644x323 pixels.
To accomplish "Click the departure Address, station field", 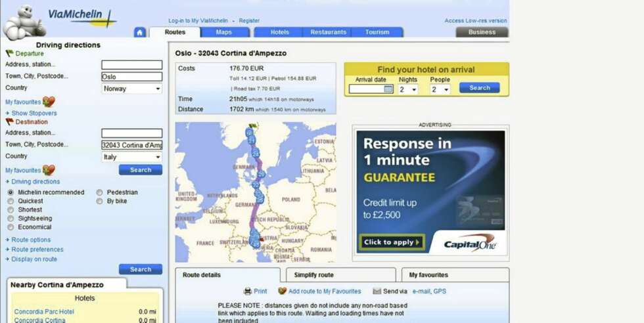I will click(x=132, y=65).
